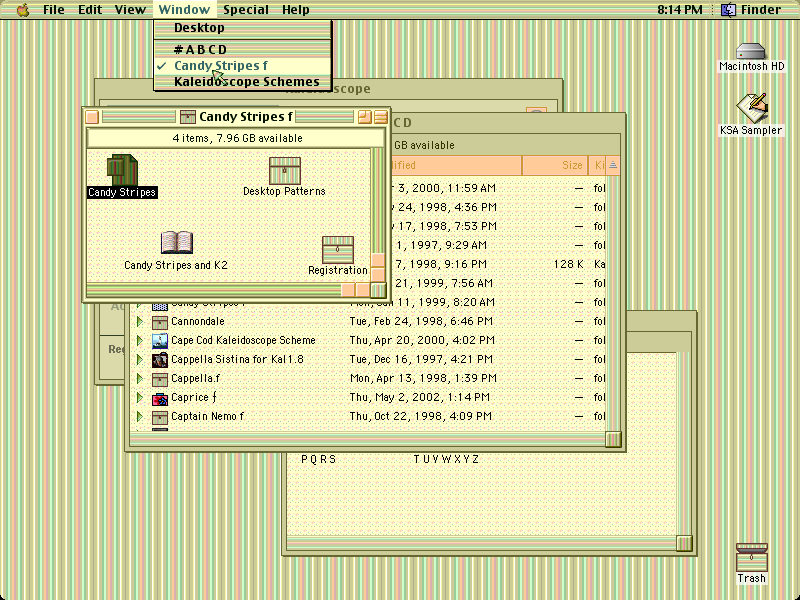The height and width of the screenshot is (600, 800).
Task: Click the Size column header
Action: tap(555, 165)
